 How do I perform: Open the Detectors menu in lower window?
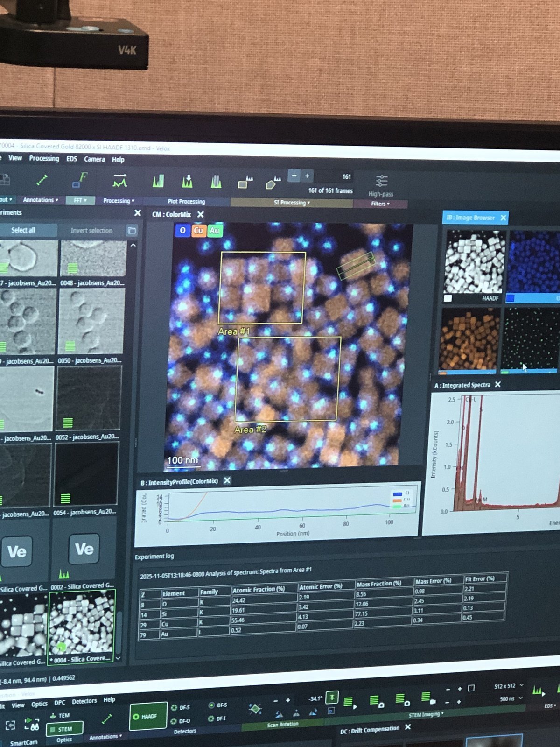[x=84, y=701]
